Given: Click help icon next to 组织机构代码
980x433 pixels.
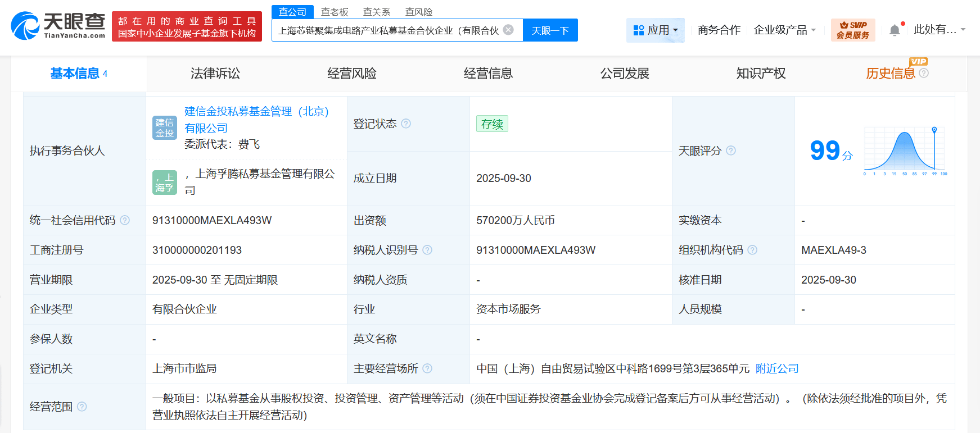Looking at the screenshot, I should tap(752, 250).
